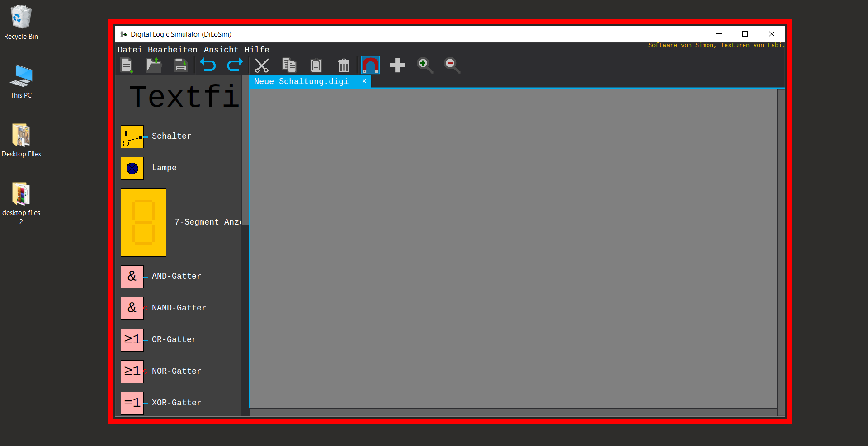868x446 pixels.
Task: Zoom in with the magnifier plus icon
Action: (x=425, y=66)
